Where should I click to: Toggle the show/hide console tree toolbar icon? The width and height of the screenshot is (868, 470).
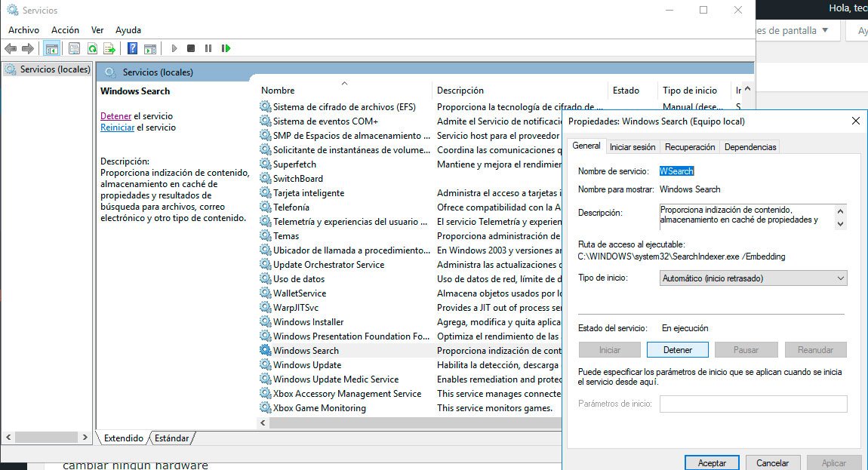pos(51,49)
